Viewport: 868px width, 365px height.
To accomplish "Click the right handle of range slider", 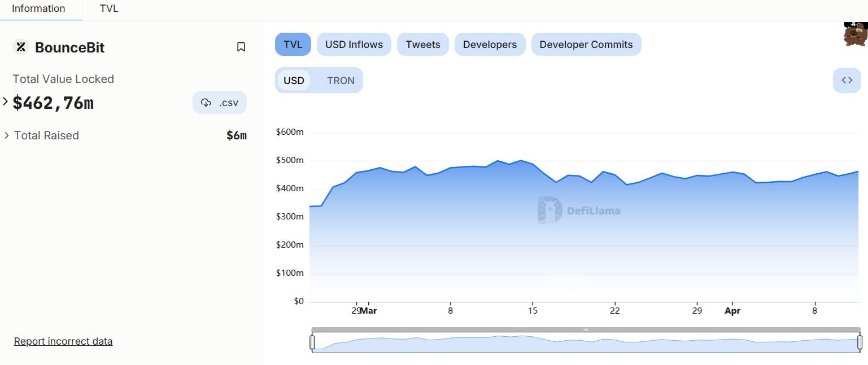I will pos(860,342).
